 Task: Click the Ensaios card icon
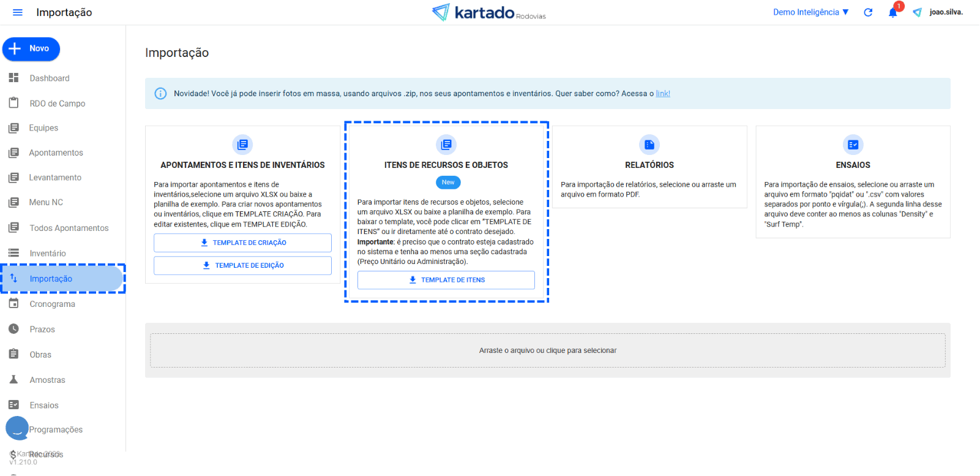[852, 145]
